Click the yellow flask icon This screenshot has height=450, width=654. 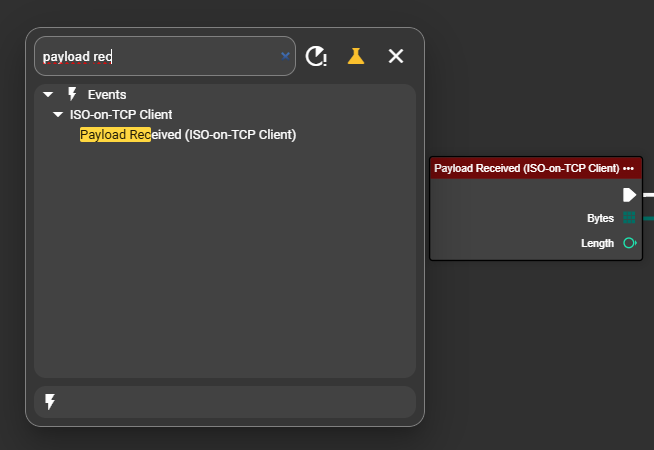[x=355, y=56]
